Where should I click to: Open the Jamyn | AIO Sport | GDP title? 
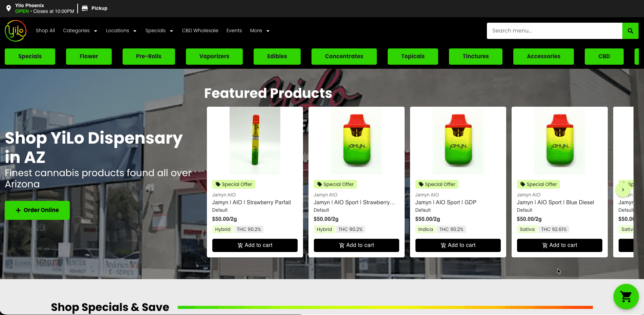pyautogui.click(x=446, y=203)
